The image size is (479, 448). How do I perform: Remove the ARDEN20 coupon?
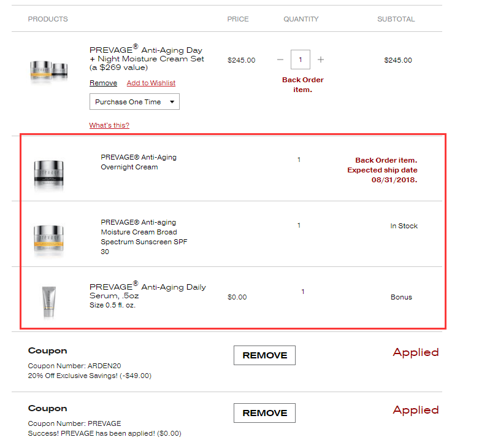point(264,355)
